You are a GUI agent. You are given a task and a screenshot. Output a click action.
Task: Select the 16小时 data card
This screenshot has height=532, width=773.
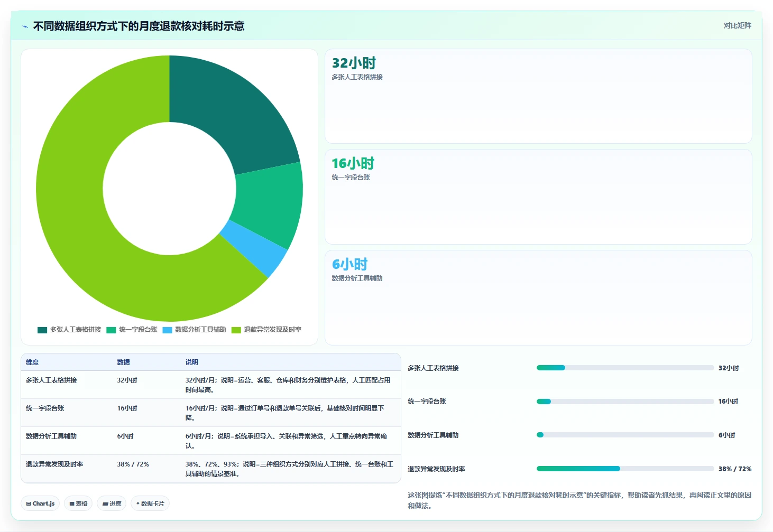point(538,197)
